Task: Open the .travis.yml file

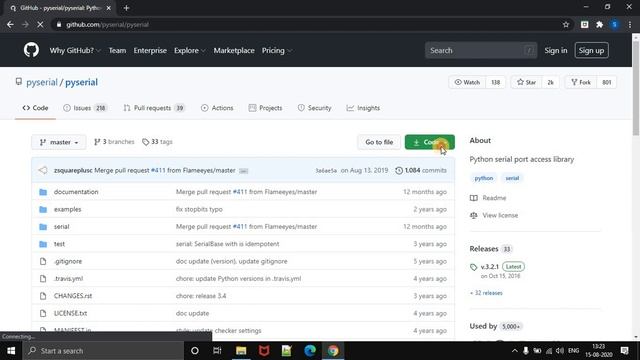Action: click(68, 278)
